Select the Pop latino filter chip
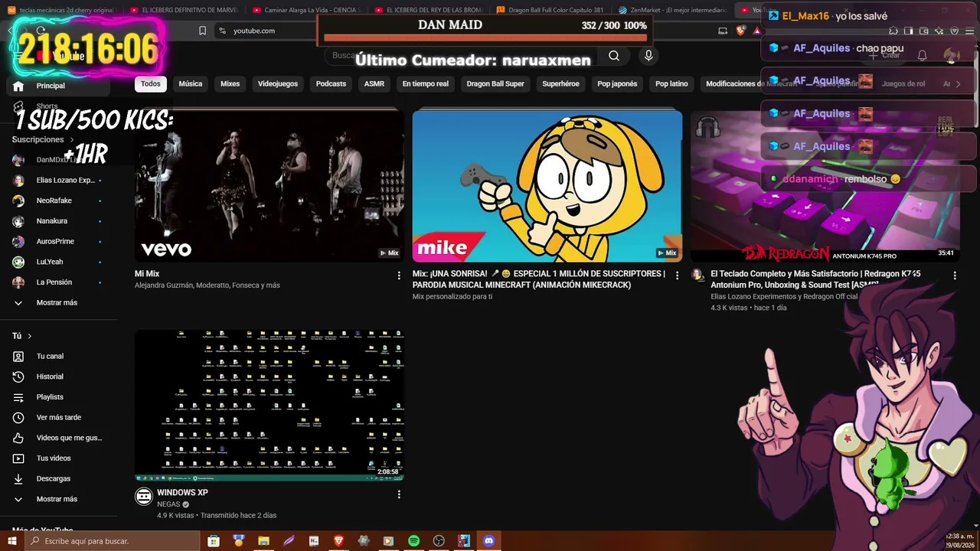The height and width of the screenshot is (551, 980). point(671,84)
